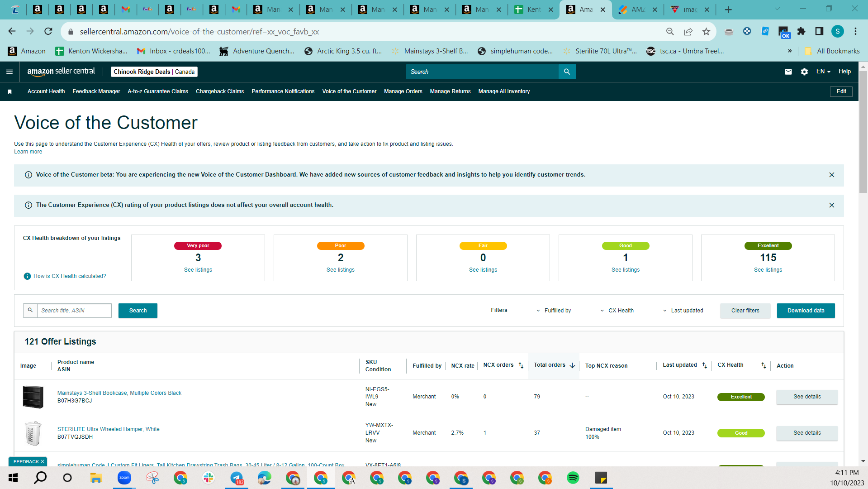Image resolution: width=868 pixels, height=489 pixels.
Task: Share this page using the share icon
Action: [688, 31]
